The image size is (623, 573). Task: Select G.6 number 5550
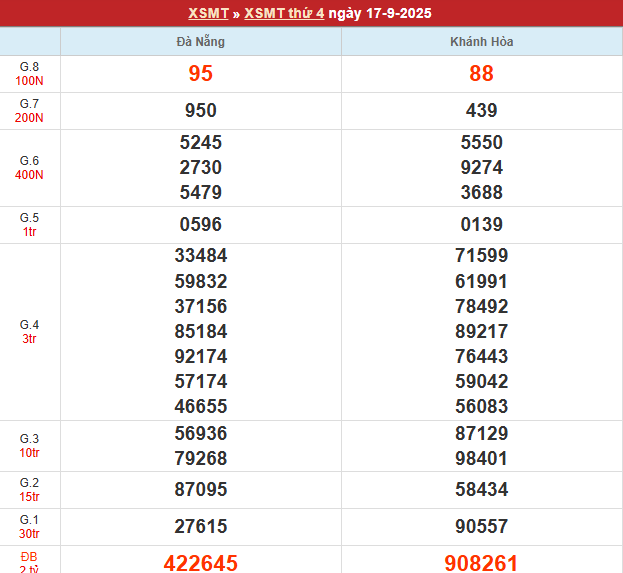coord(482,142)
